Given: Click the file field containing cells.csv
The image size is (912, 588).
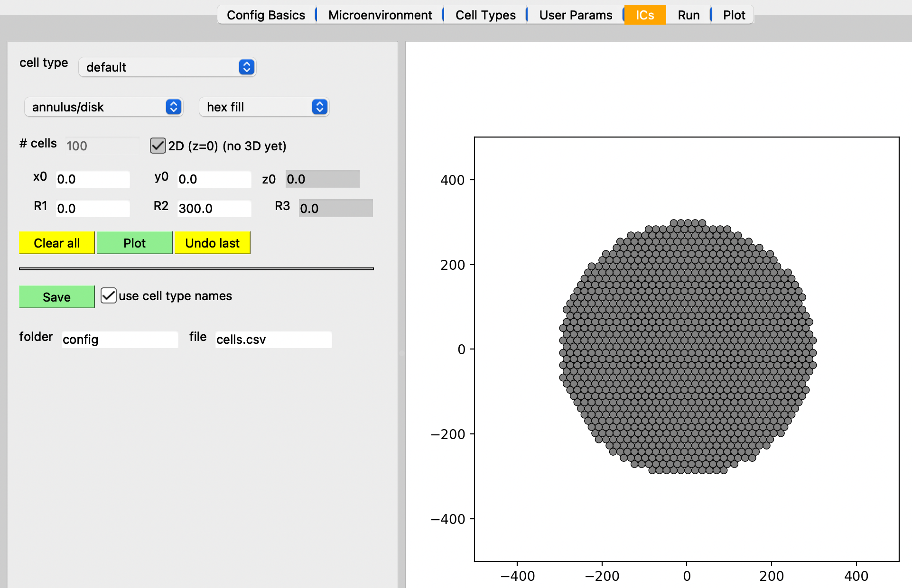Looking at the screenshot, I should point(273,340).
